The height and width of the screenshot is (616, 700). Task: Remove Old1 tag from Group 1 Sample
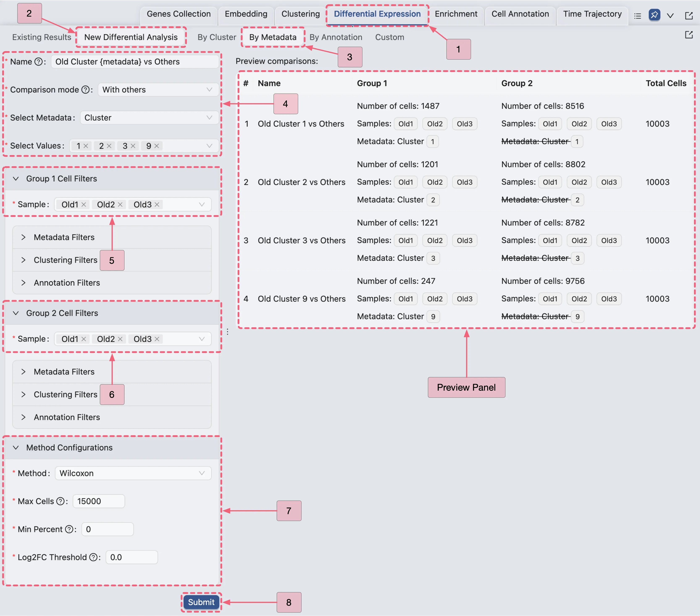84,204
